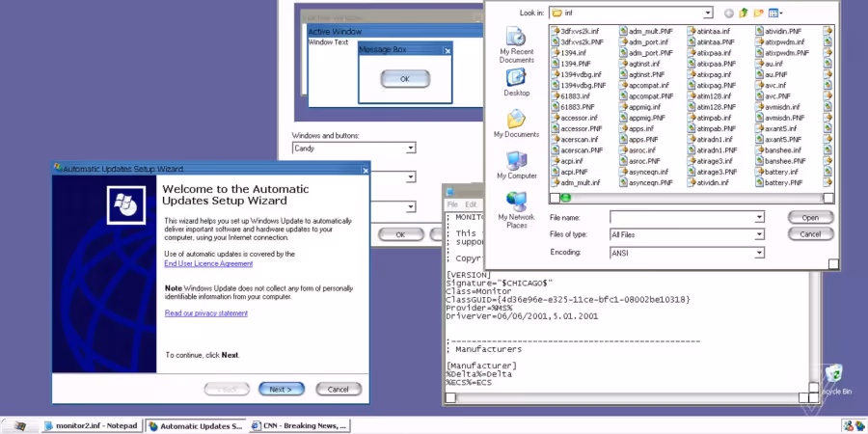The height and width of the screenshot is (434, 868).
Task: Select the atiintaa.inf file icon
Action: tap(692, 31)
